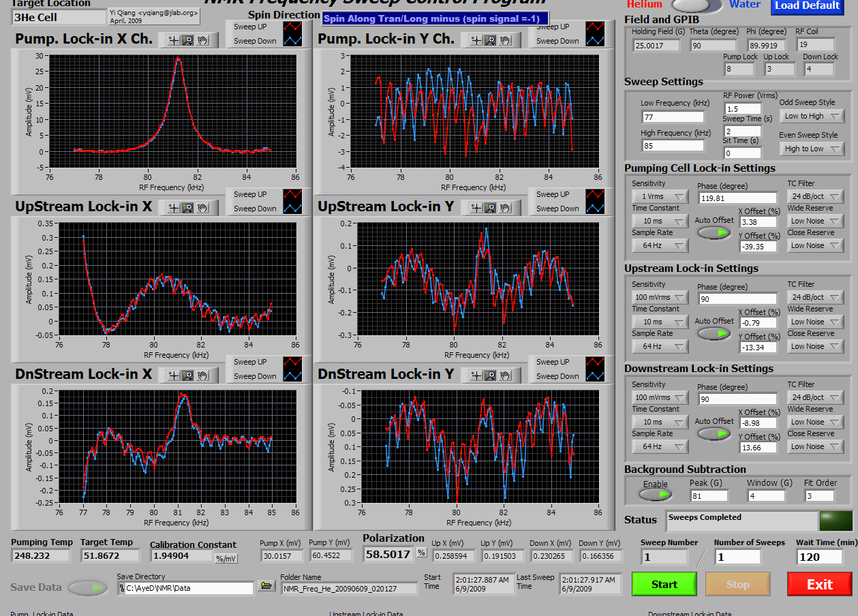Select cursor crosshair tool on DnStream Lock-in X graph

174,375
